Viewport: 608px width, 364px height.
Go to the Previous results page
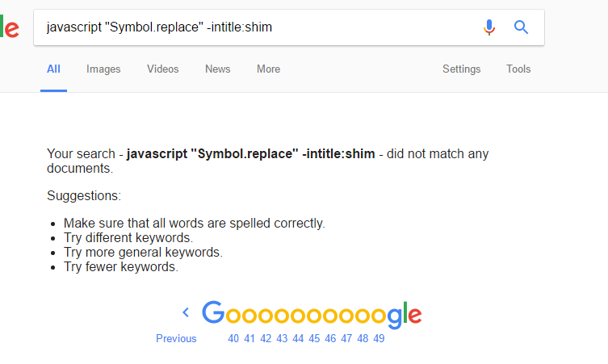pyautogui.click(x=176, y=338)
